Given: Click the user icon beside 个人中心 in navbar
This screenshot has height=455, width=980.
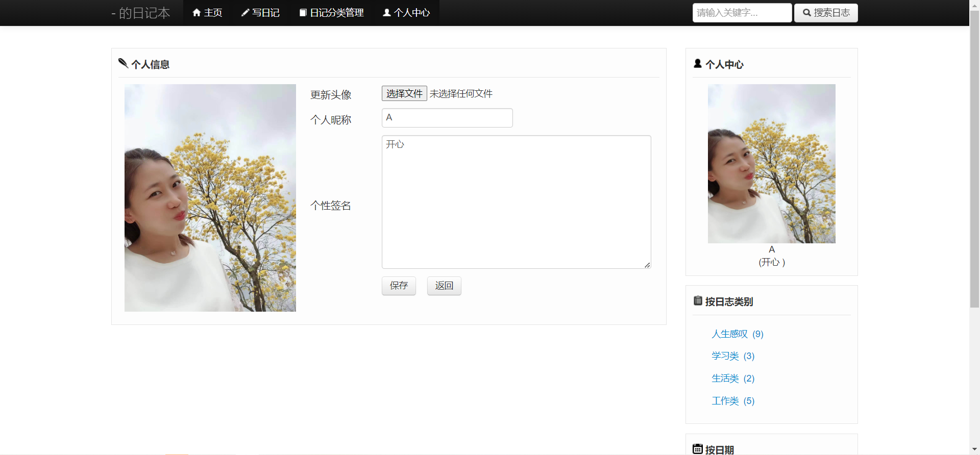Looking at the screenshot, I should click(x=387, y=13).
